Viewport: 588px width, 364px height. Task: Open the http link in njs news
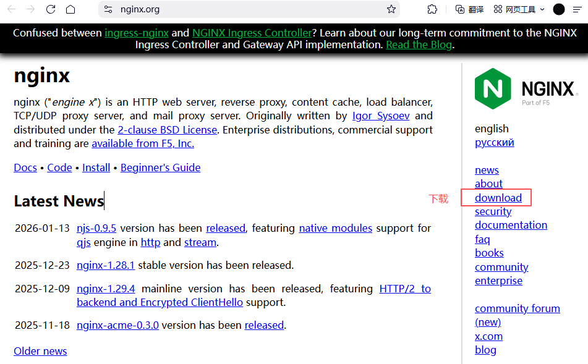[150, 242]
